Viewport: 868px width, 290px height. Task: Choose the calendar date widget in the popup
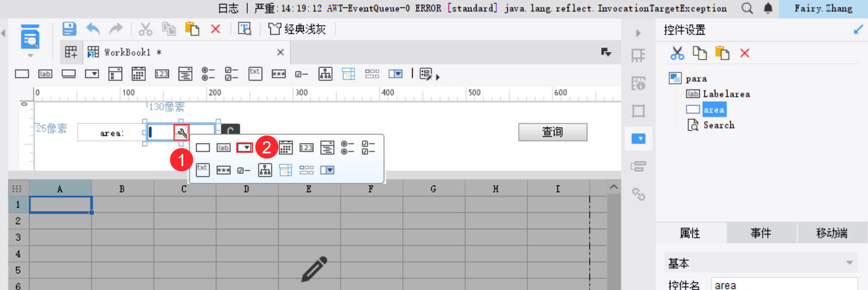point(286,148)
